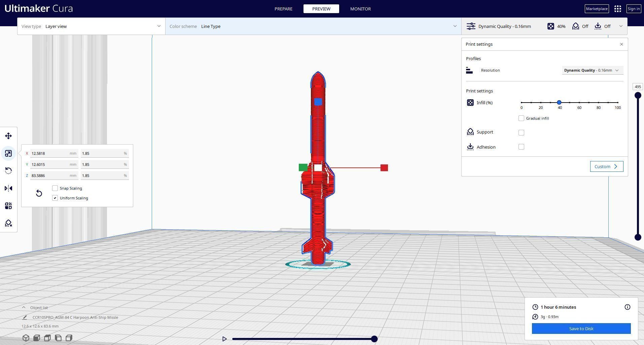Open the Color scheme dropdown
The width and height of the screenshot is (644, 345).
click(313, 26)
